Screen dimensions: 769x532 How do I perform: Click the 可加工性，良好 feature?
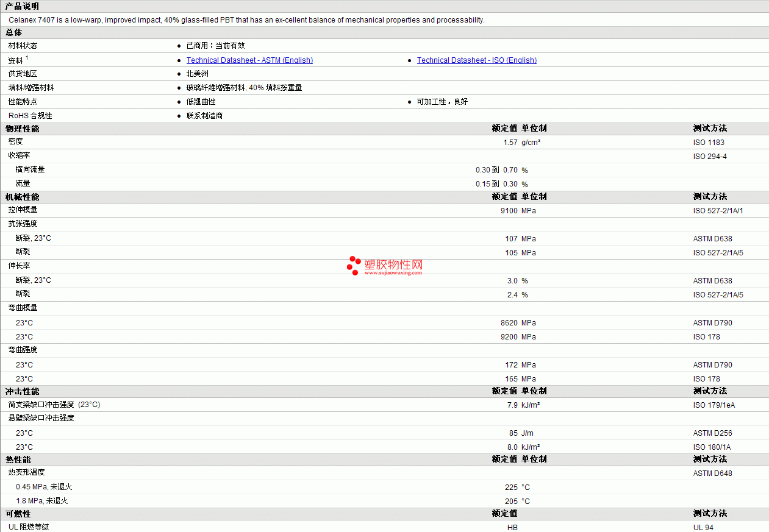[x=442, y=102]
